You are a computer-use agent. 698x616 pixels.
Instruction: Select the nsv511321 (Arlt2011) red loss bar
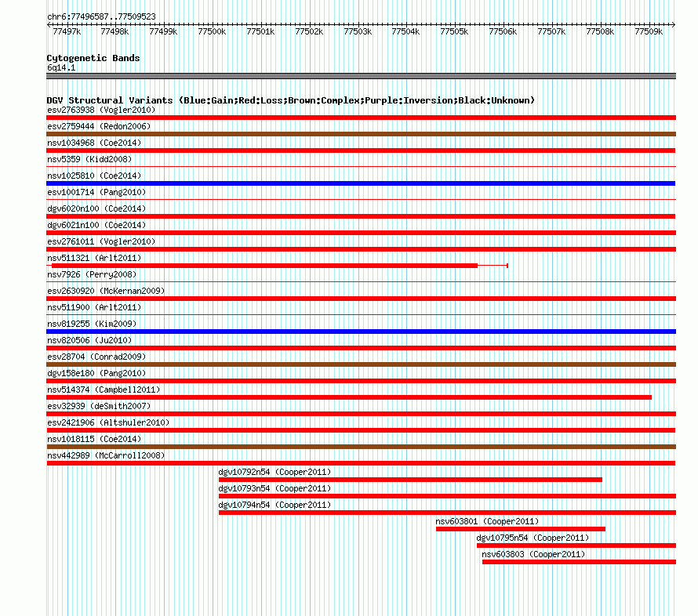pos(264,266)
